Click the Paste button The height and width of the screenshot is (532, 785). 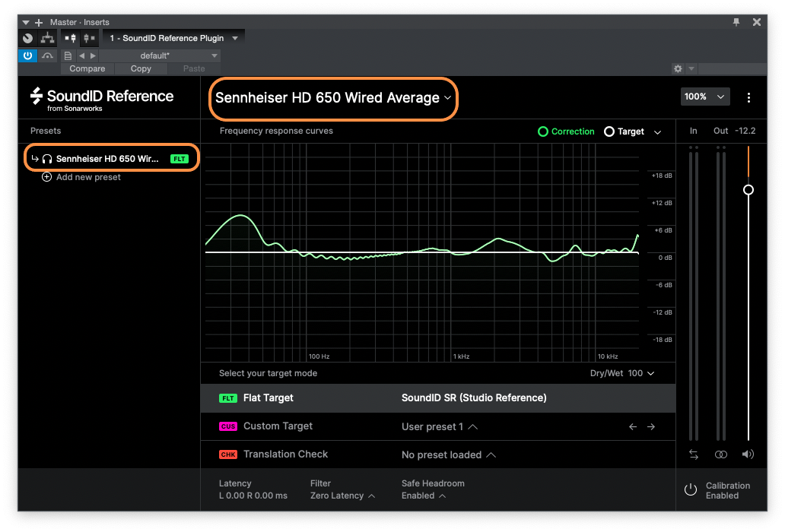click(194, 69)
